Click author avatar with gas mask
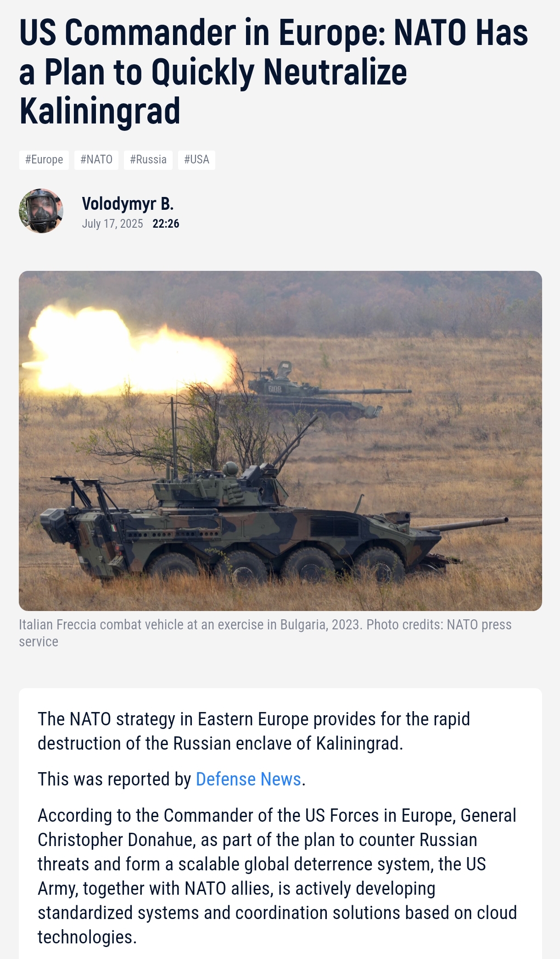 [41, 211]
